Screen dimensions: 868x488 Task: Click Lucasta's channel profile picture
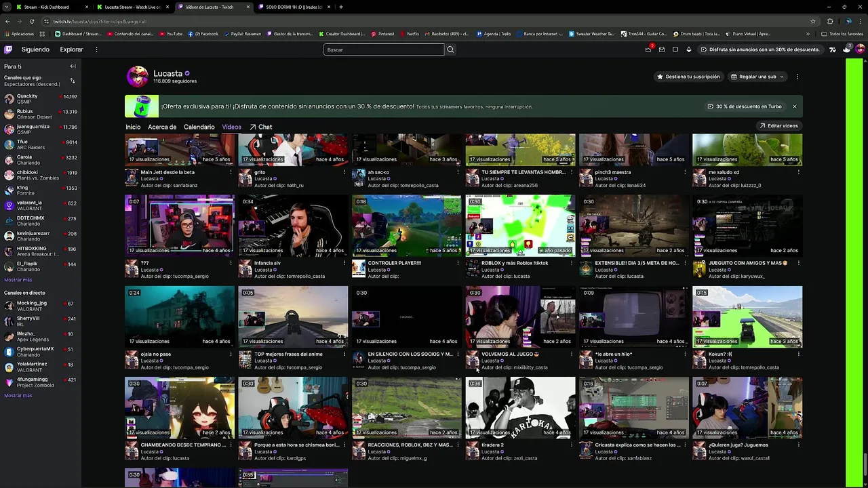pyautogui.click(x=138, y=77)
